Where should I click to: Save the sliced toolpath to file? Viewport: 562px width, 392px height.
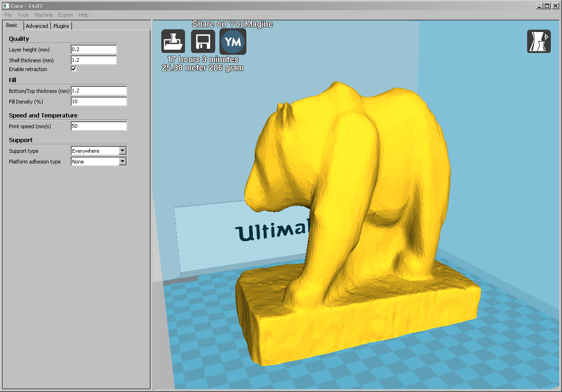[x=203, y=41]
